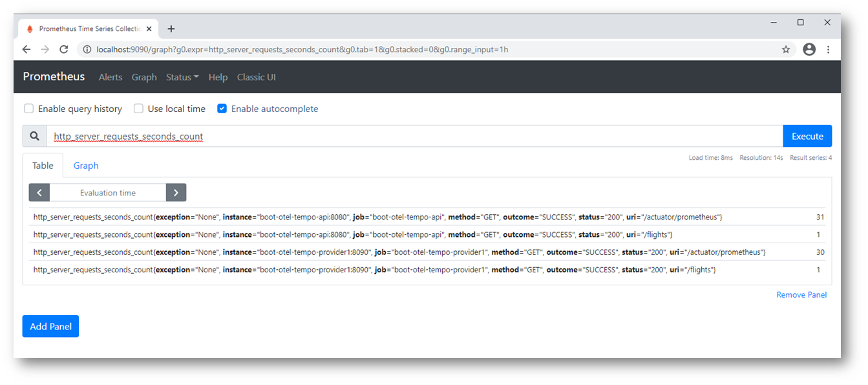The image size is (868, 385).
Task: Open Graph in the navbar
Action: [x=144, y=77]
